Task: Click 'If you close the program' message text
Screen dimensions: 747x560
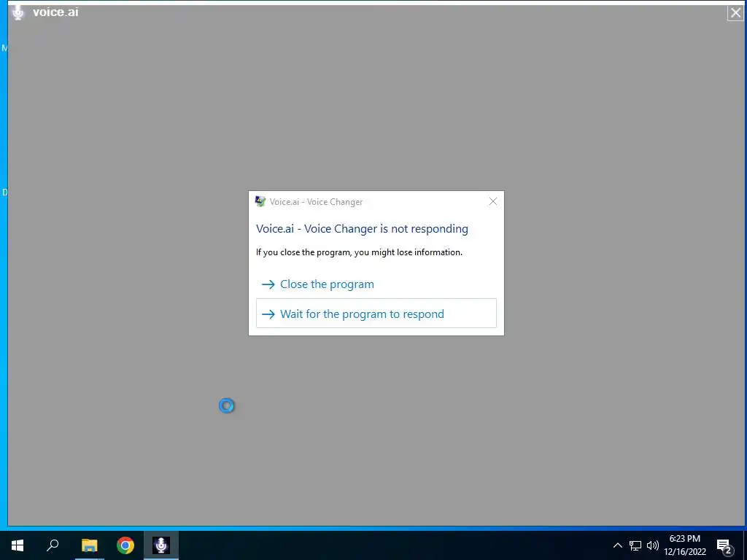Action: click(359, 252)
